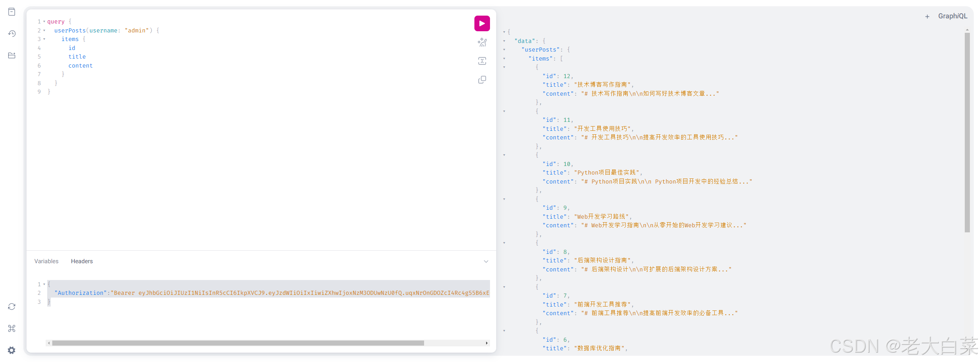Collapse the "userPosts" object in response
The image size is (980, 362).
point(504,50)
